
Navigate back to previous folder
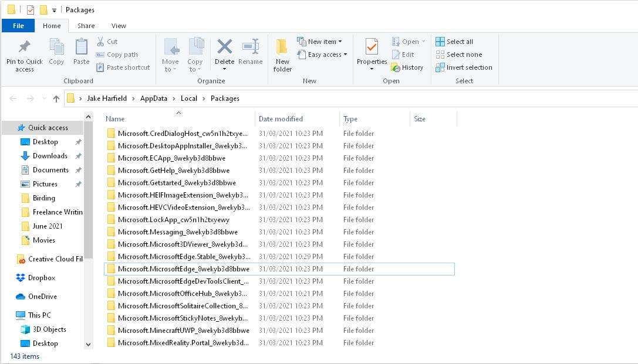pos(13,98)
